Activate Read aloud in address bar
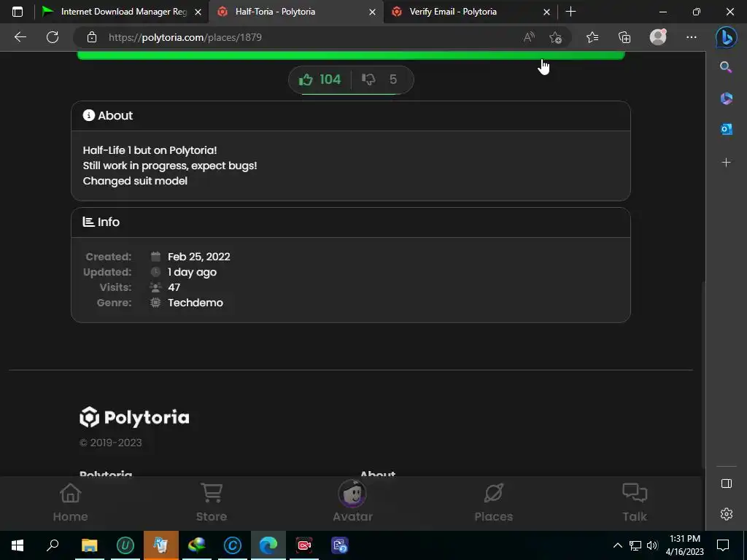Image resolution: width=747 pixels, height=560 pixels. (529, 37)
